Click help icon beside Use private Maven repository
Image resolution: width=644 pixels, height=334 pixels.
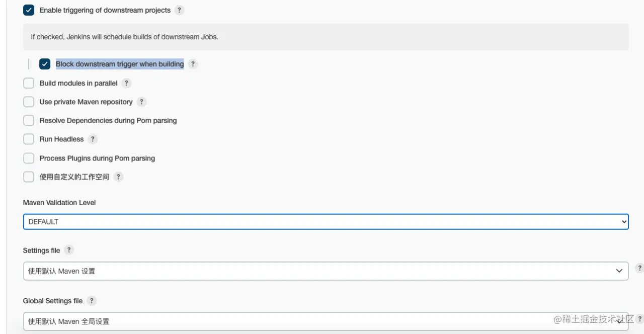tap(142, 102)
